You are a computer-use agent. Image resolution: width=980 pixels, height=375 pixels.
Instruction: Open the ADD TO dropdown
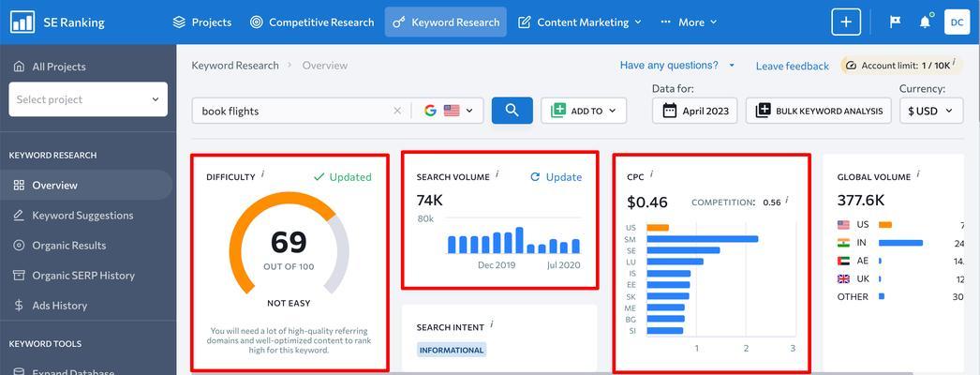point(584,111)
